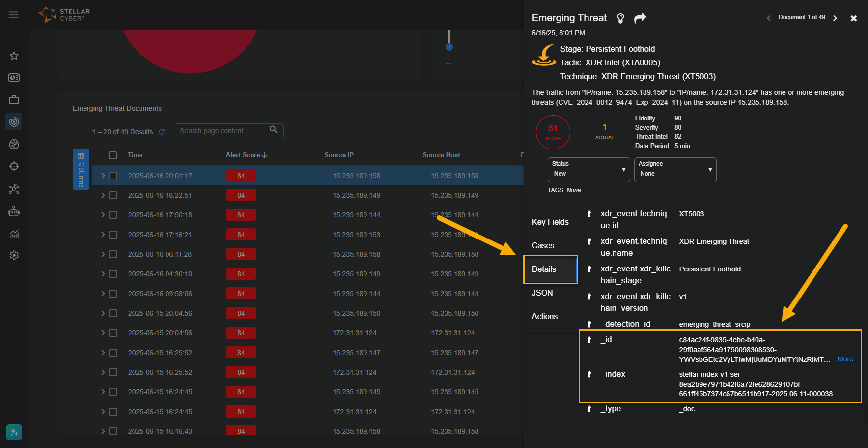Viewport: 868px width, 448px height.
Task: Advance to the next document with the right arrow
Action: 835,17
